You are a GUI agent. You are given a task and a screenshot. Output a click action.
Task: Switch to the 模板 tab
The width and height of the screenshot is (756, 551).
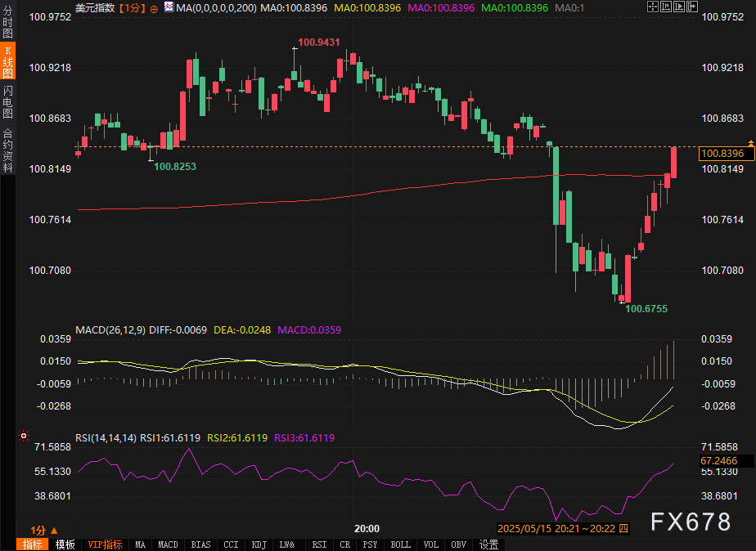pos(65,544)
